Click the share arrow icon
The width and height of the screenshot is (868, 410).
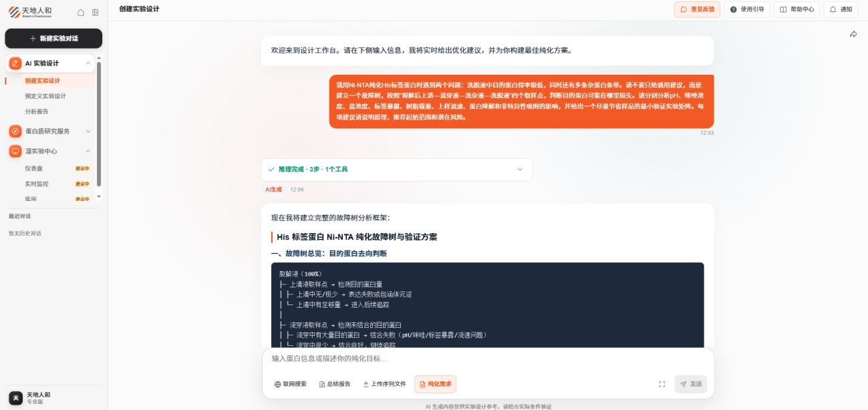[853, 34]
